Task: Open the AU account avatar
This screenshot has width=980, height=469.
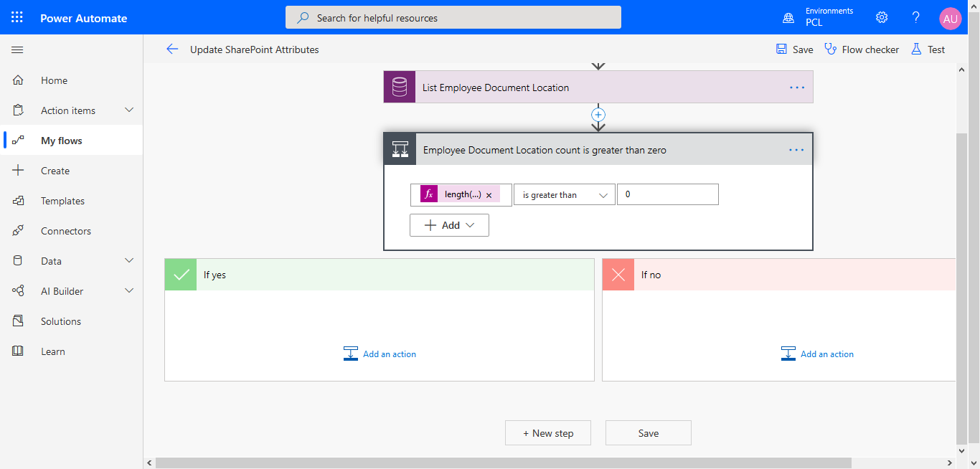Action: click(x=950, y=19)
